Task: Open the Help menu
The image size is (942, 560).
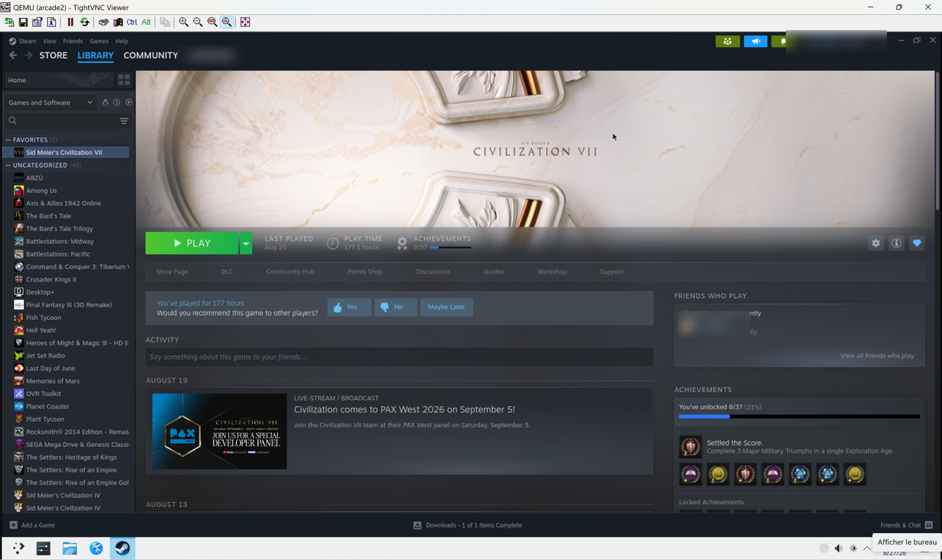Action: pos(121,41)
